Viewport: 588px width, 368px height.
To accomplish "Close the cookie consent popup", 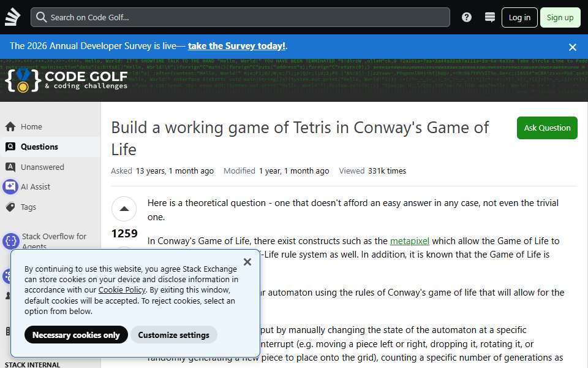I will point(247,262).
